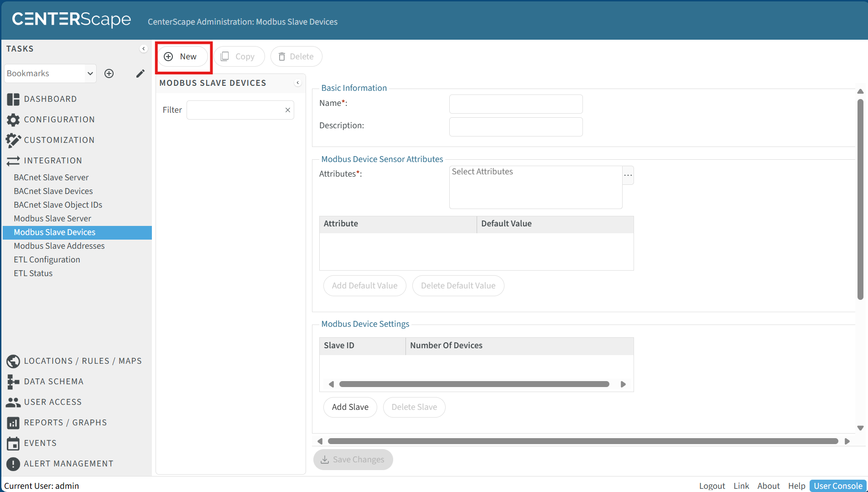Open the Events calendar section

[x=40, y=443]
